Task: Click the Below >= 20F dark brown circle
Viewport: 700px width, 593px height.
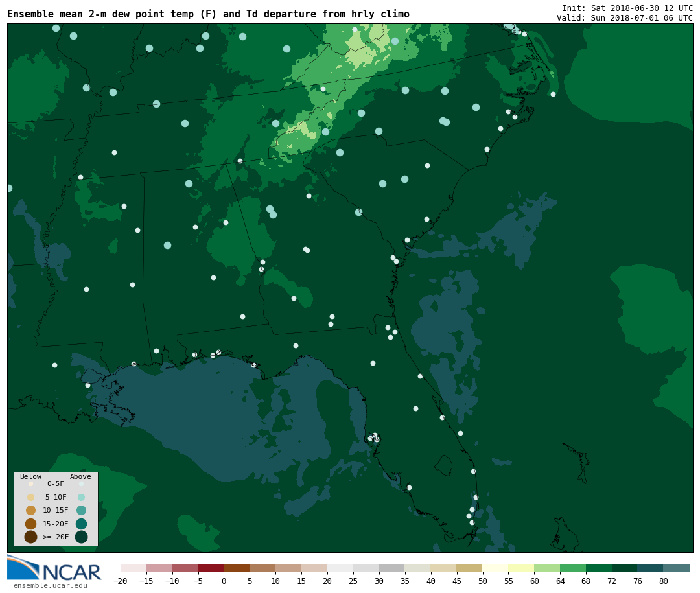Action: pos(31,537)
